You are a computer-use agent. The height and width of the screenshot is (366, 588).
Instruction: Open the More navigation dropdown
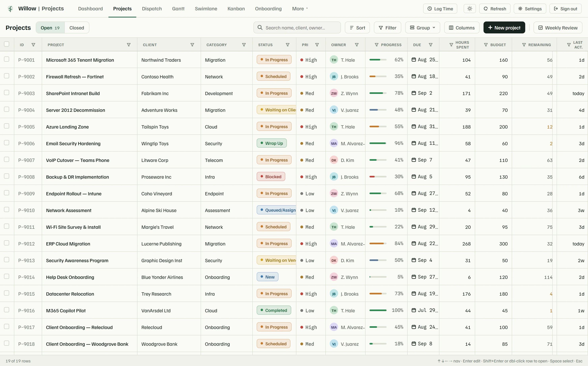tap(300, 9)
